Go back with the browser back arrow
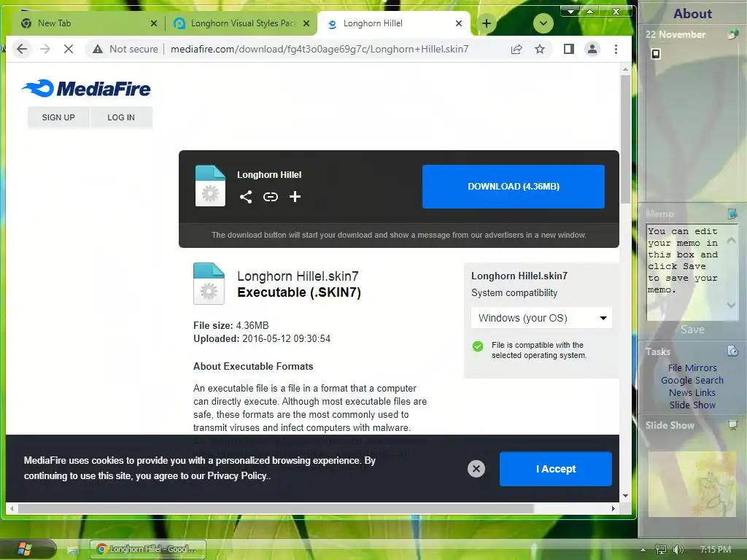Image resolution: width=747 pixels, height=560 pixels. pyautogui.click(x=22, y=49)
